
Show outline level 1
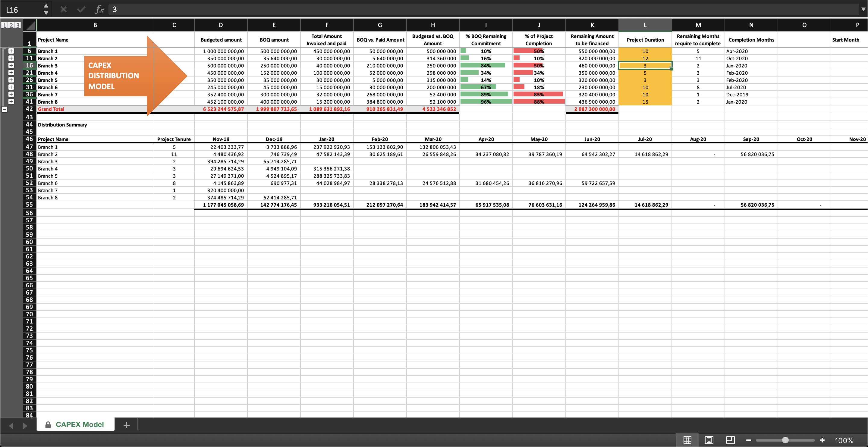[x=5, y=25]
